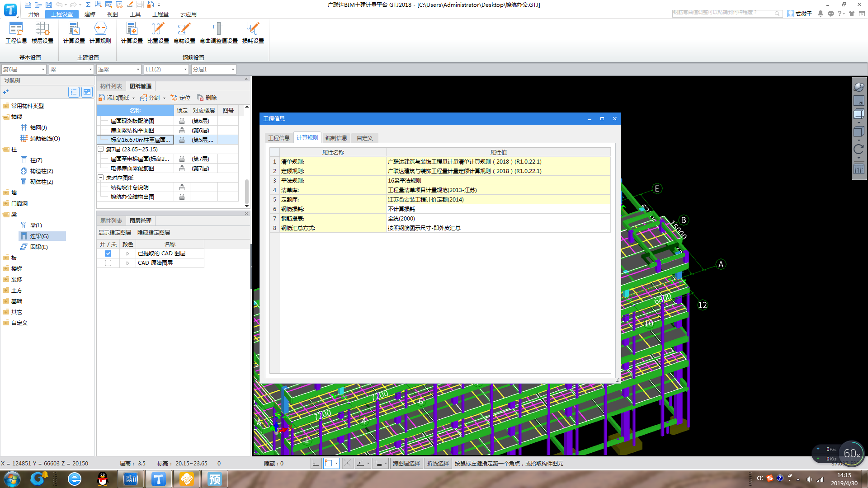Open 钢筋设置 计算设置 icon
This screenshot has width=868, height=488.
coord(132,33)
